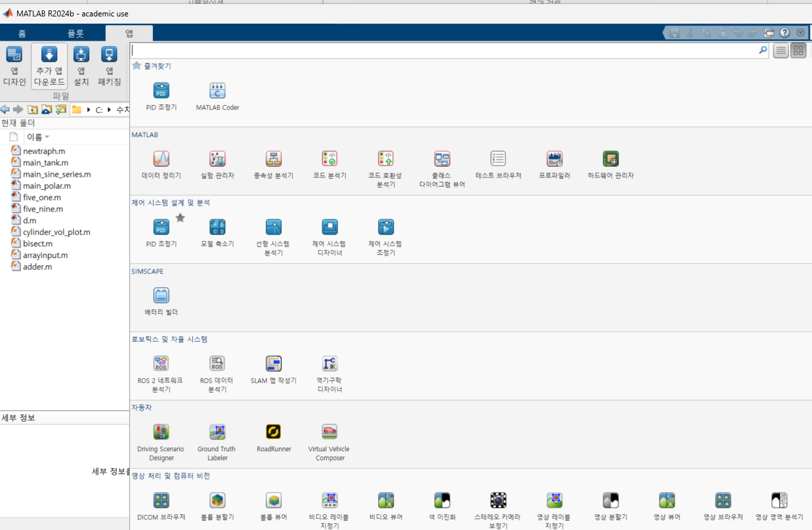This screenshot has height=530, width=812.
Task: Open the ROS 데이터 분석기 app
Action: click(x=217, y=374)
